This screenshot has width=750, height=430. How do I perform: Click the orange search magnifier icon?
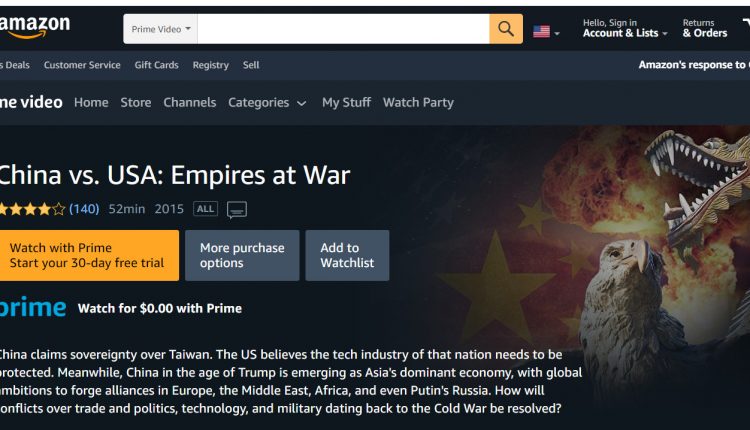(506, 29)
